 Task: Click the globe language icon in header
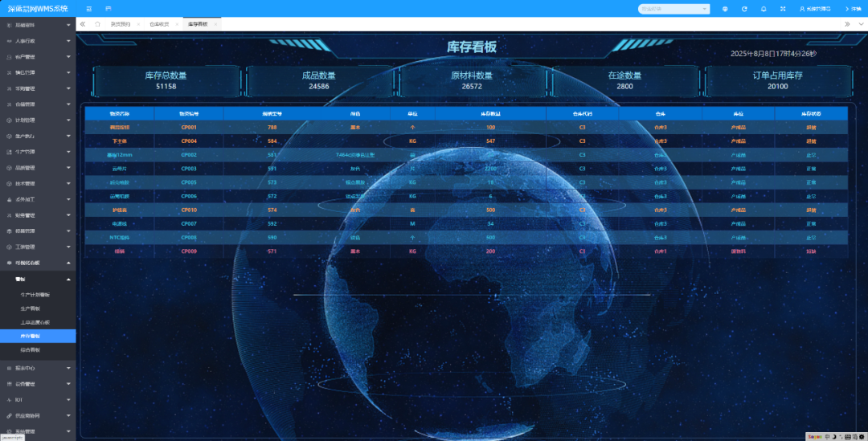[x=725, y=9]
